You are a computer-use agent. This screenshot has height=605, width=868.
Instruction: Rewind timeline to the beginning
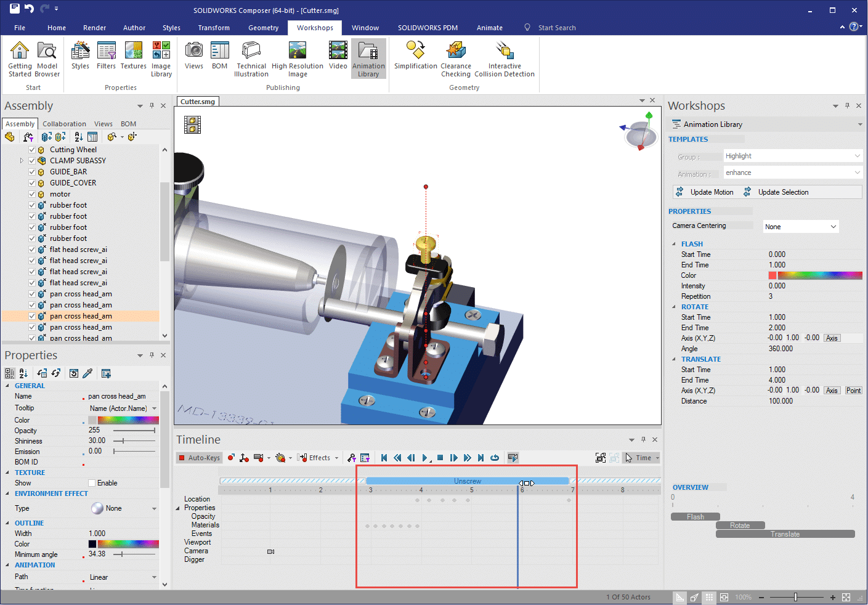(384, 458)
